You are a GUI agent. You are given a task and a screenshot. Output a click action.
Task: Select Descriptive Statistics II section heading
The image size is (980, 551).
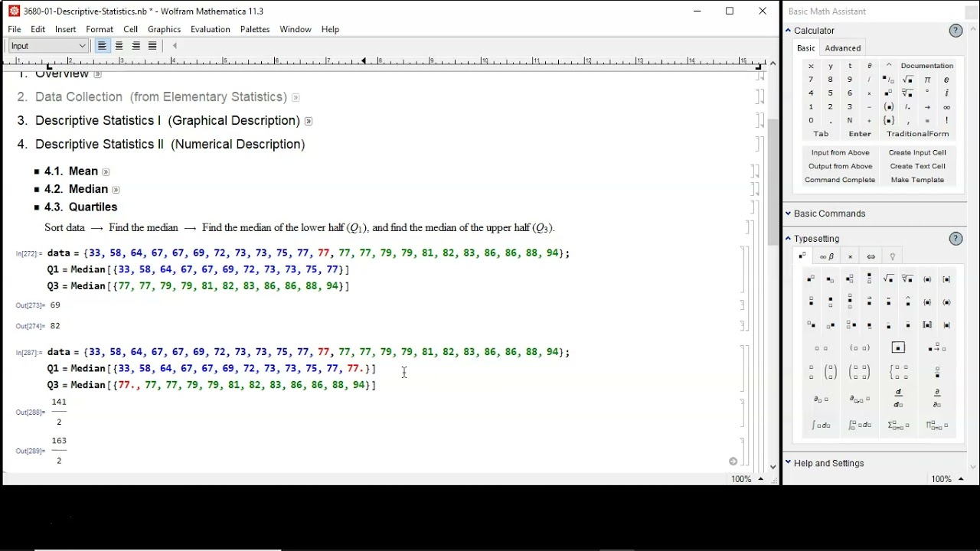(161, 144)
